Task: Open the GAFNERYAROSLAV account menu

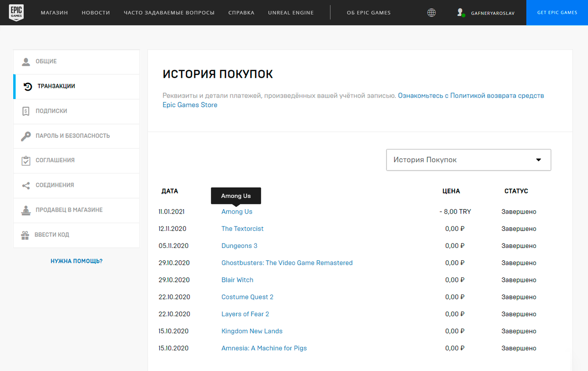Action: point(491,13)
